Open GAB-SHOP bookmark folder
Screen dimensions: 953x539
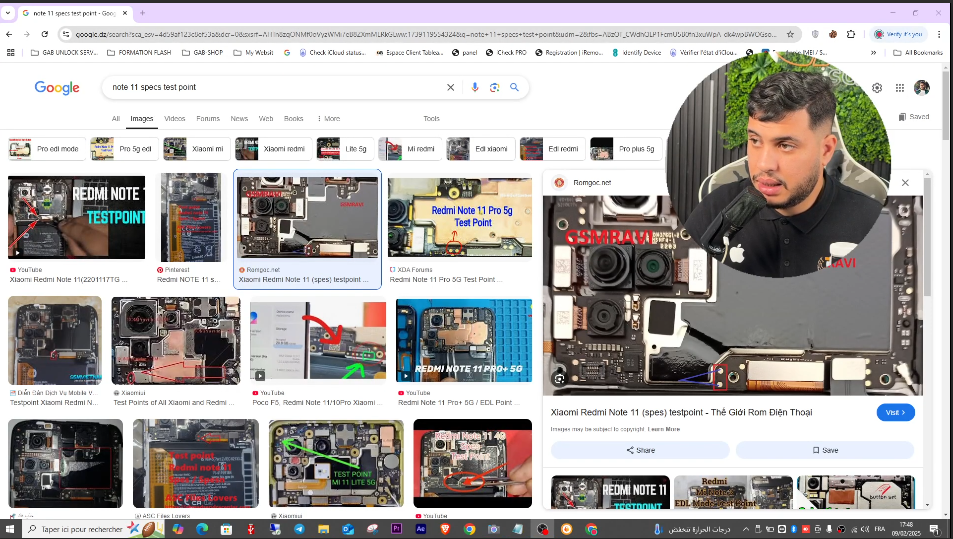click(x=202, y=53)
